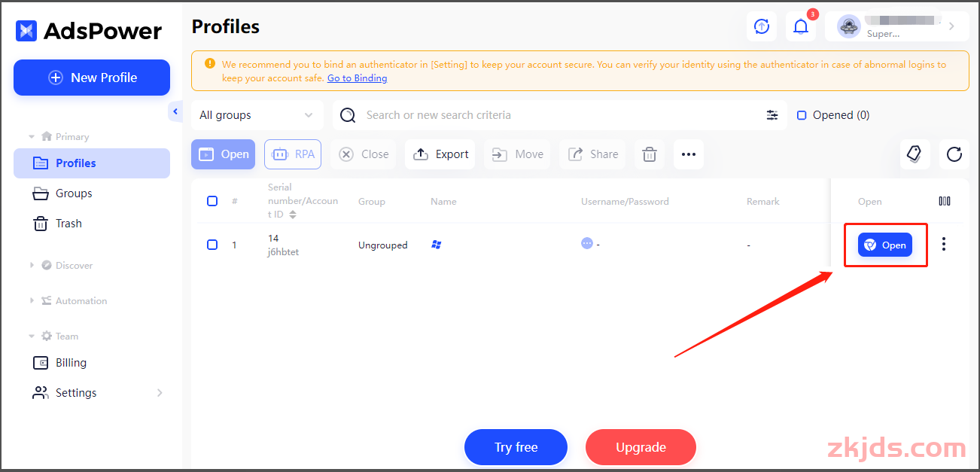
Task: Open profile 14 with the blue Open button
Action: 885,245
